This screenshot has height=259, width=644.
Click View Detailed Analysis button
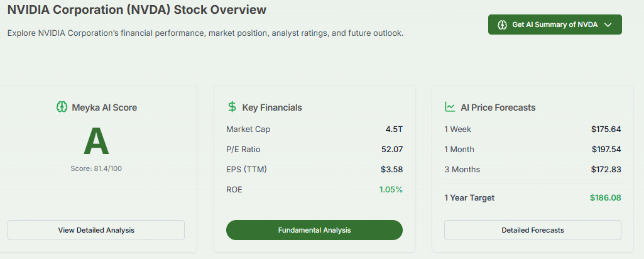pos(96,230)
